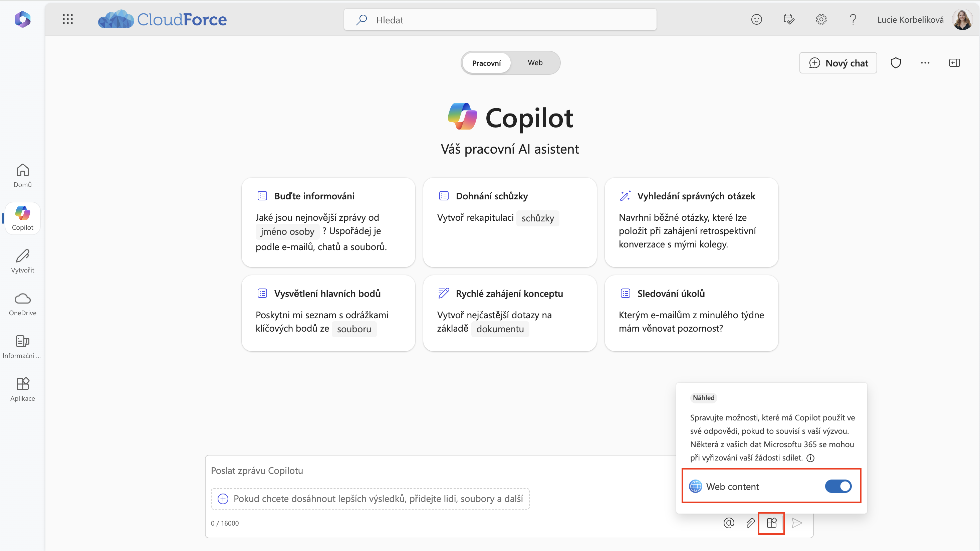Start a Nový chat
The image size is (980, 551).
[838, 63]
